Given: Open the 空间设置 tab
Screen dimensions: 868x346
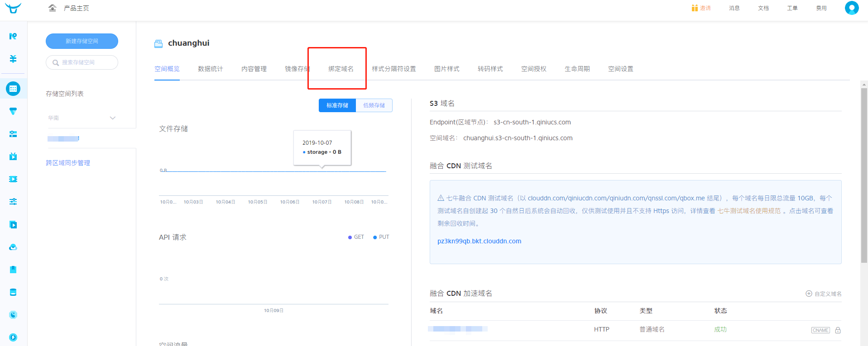Looking at the screenshot, I should point(621,69).
